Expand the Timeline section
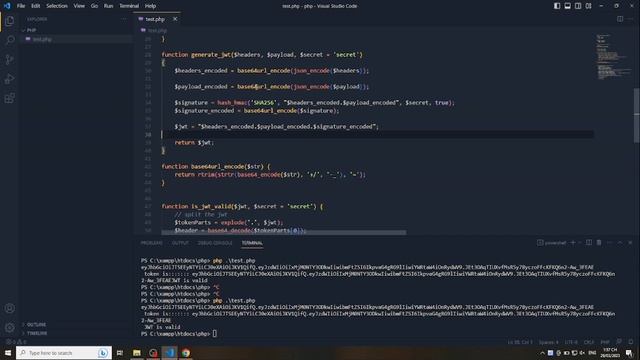Image resolution: width=640 pixels, height=360 pixels. pyautogui.click(x=37, y=333)
